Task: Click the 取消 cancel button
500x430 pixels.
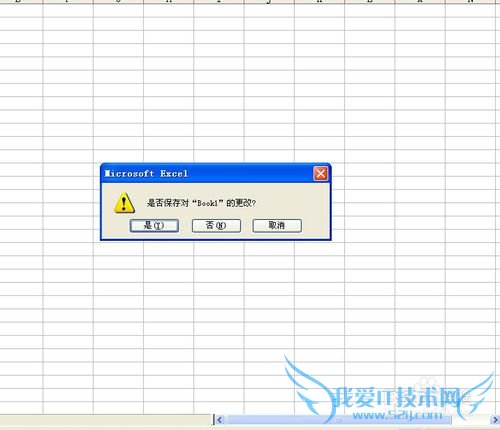Action: coord(277,226)
